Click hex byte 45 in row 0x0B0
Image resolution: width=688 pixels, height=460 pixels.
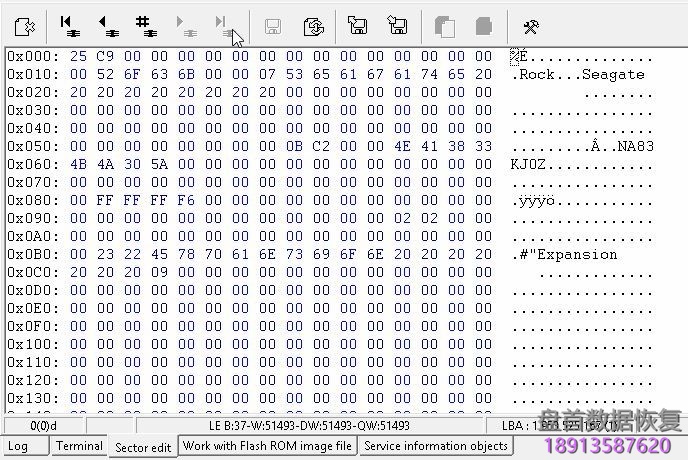click(159, 254)
